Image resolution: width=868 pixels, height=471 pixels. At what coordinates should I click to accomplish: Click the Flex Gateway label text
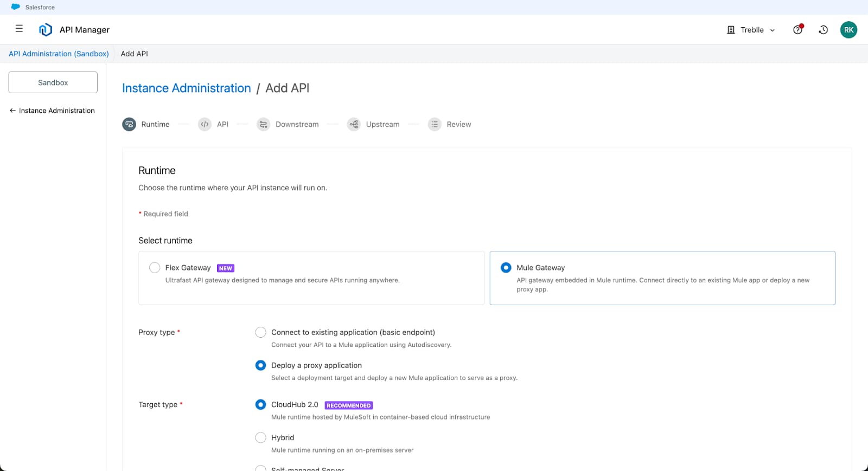pos(188,268)
